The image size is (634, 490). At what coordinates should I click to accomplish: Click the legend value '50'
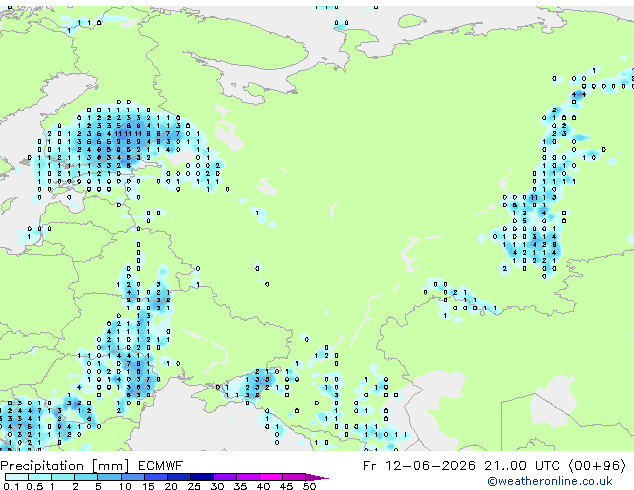309,486
